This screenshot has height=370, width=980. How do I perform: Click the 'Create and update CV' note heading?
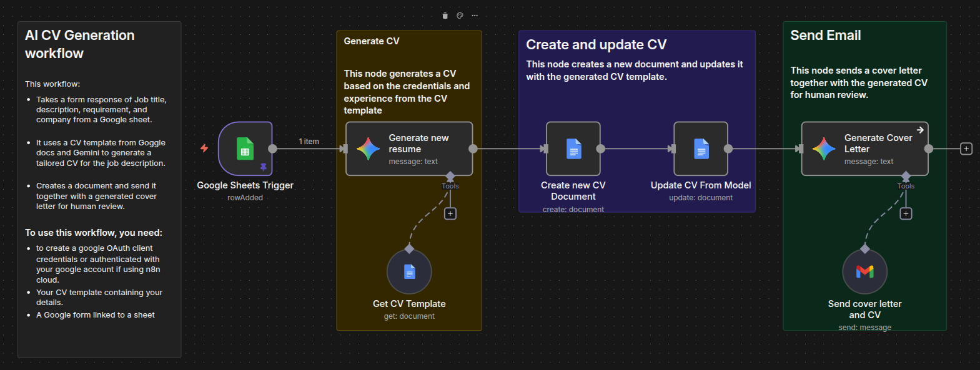pyautogui.click(x=596, y=45)
